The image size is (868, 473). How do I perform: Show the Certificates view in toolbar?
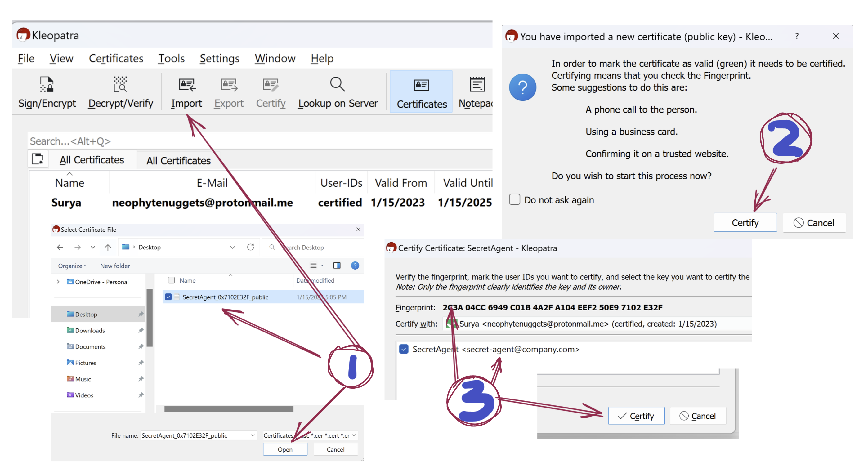[x=422, y=91]
